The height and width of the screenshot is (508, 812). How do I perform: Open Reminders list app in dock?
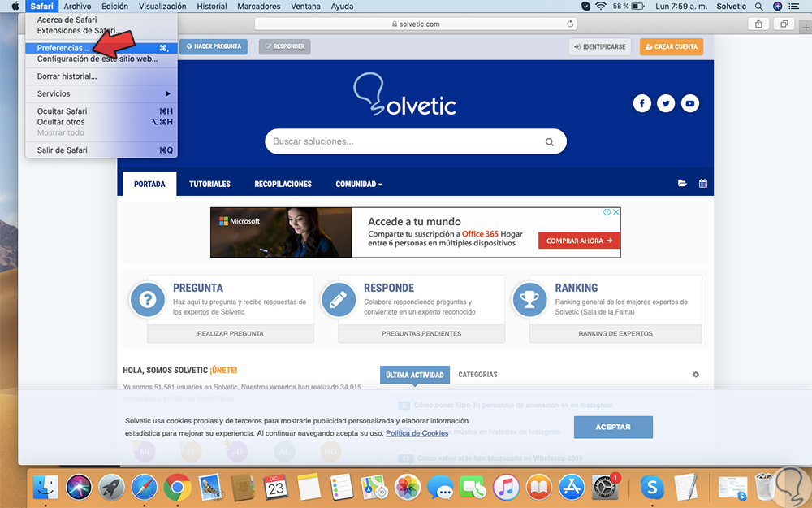(x=341, y=487)
